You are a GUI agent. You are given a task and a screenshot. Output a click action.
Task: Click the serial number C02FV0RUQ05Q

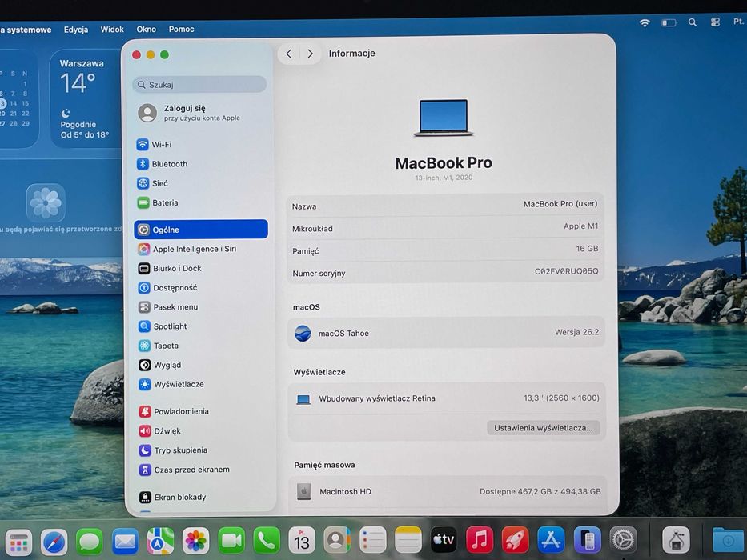coord(566,271)
